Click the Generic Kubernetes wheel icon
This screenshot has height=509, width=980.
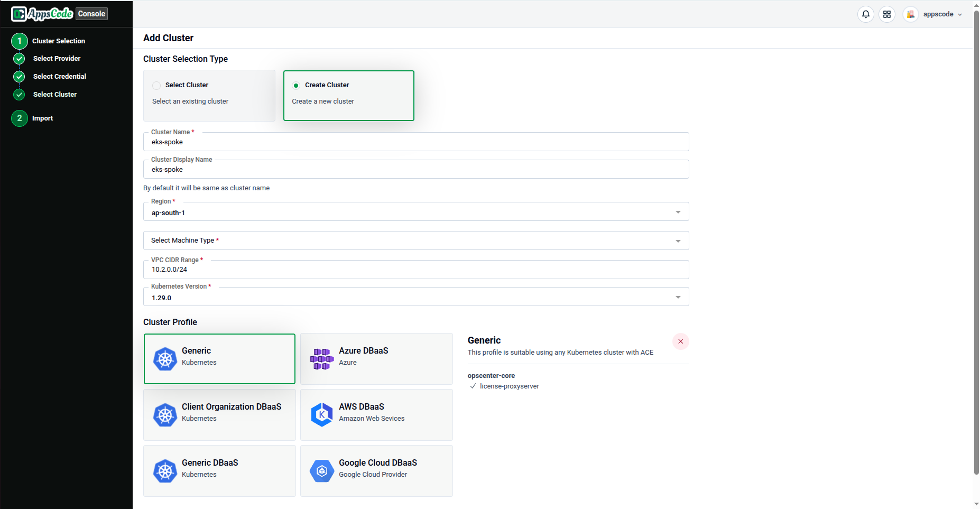[165, 359]
